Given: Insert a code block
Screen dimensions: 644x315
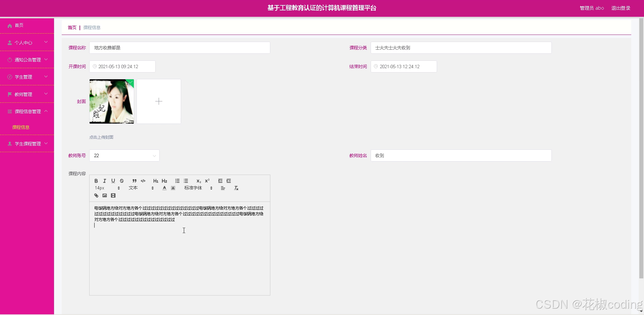Looking at the screenshot, I should click(143, 181).
